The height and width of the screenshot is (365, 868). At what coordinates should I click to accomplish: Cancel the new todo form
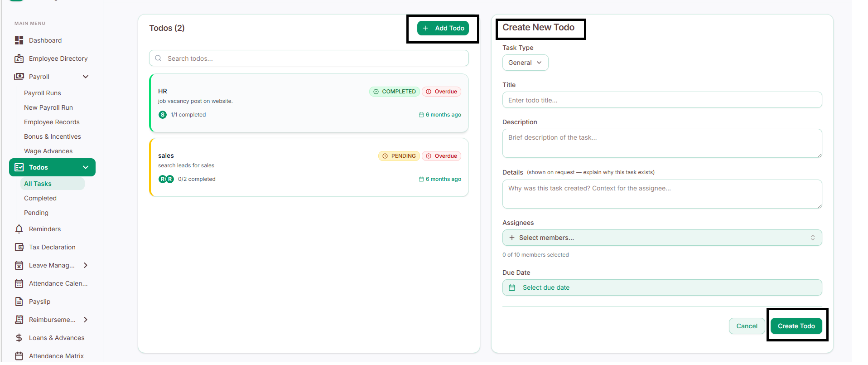[747, 326]
